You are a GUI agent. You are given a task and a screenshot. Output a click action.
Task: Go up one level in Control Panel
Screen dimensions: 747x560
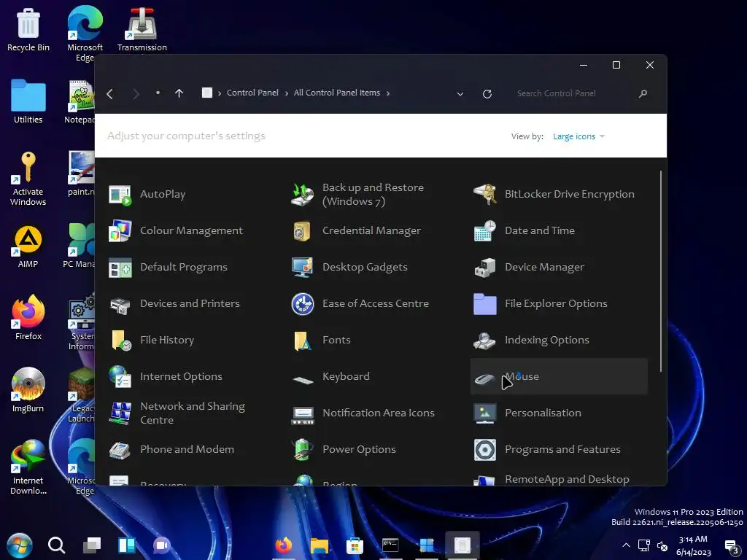pyautogui.click(x=179, y=93)
